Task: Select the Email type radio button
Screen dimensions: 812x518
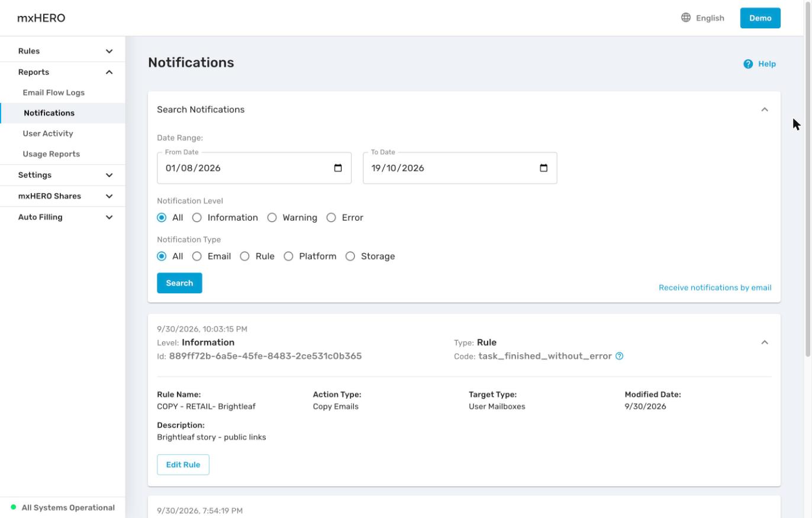Action: tap(197, 256)
